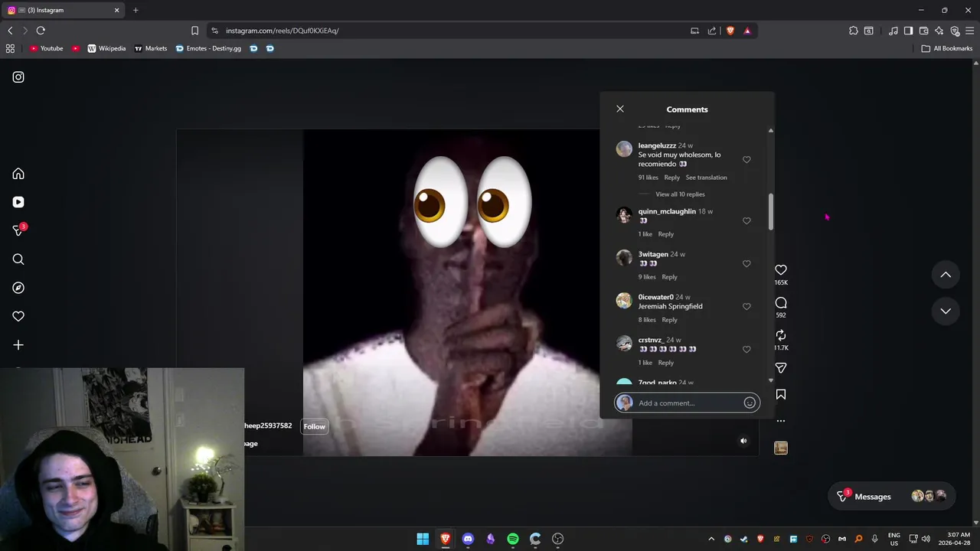Viewport: 980px width, 551px height.
Task: Click See translation on leangeluzzz's comment
Action: pyautogui.click(x=706, y=178)
